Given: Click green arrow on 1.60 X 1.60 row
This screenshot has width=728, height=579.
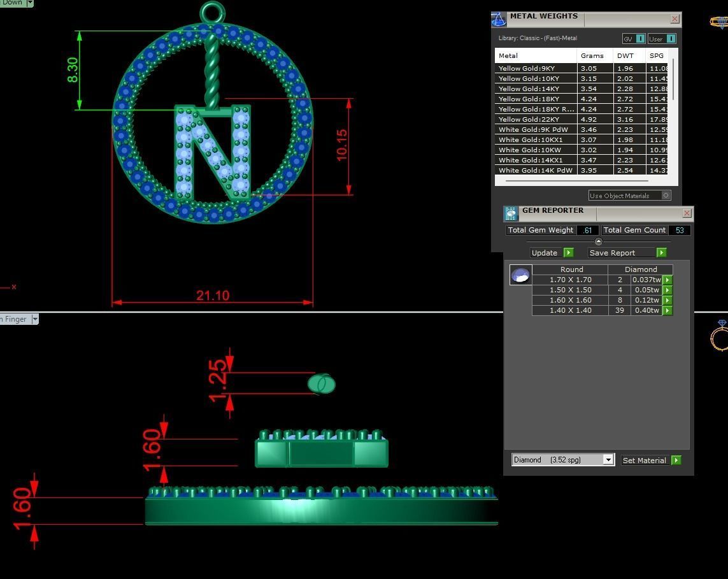Looking at the screenshot, I should 667,301.
